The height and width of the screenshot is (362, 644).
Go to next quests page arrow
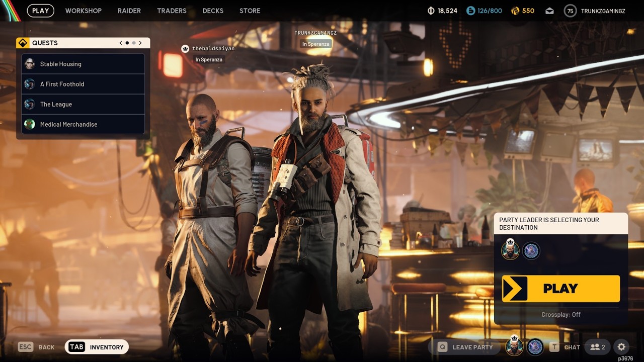click(140, 43)
